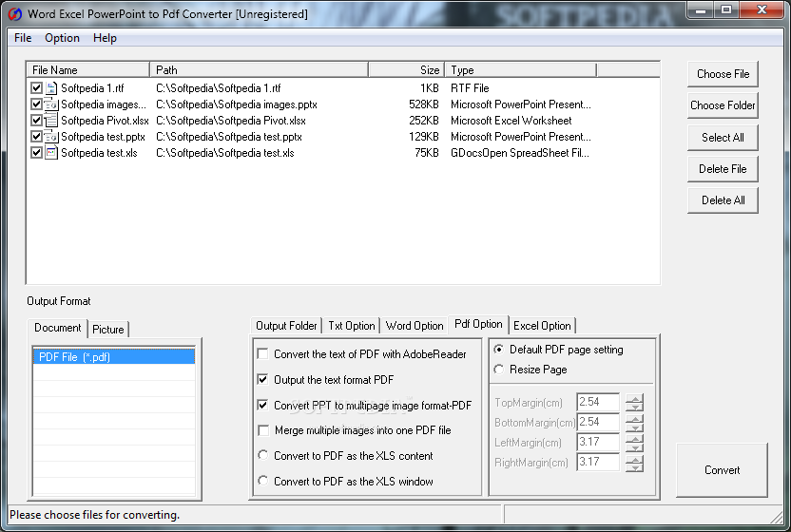
Task: Click the Delete All button
Action: [723, 200]
